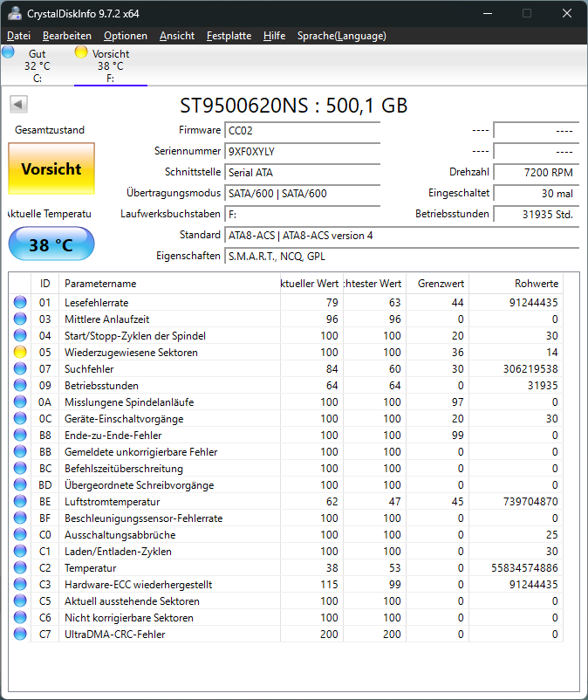588x700 pixels.
Task: Click the status circle for Gemeldete unkorrigierbare Fehler
Action: point(20,451)
